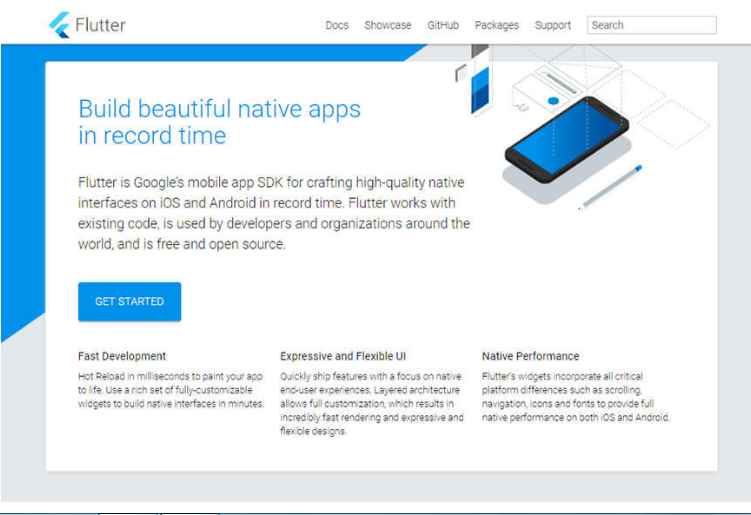This screenshot has height=515, width=751.
Task: Click the 'Build beautiful native apps' headline
Action: pos(219,122)
